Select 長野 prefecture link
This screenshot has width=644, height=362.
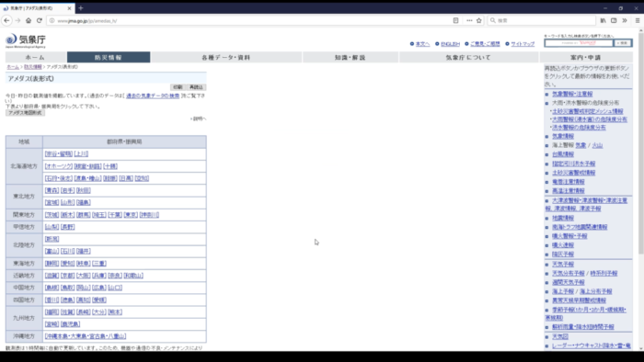(68, 227)
